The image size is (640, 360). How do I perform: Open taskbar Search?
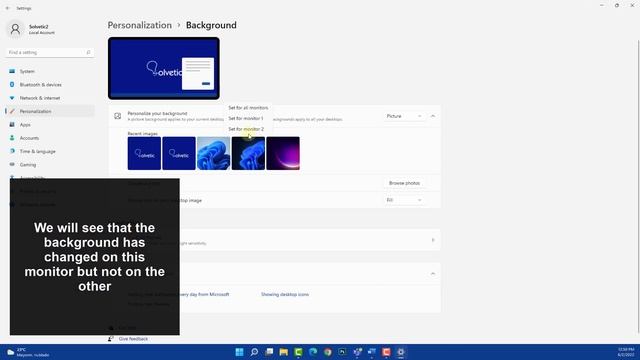click(254, 352)
